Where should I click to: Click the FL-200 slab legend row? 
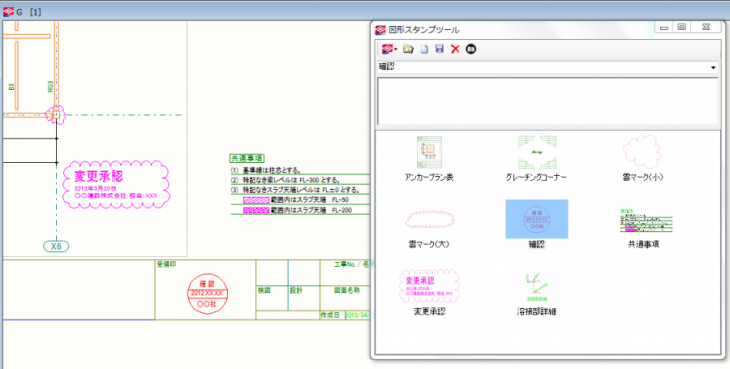[x=297, y=210]
